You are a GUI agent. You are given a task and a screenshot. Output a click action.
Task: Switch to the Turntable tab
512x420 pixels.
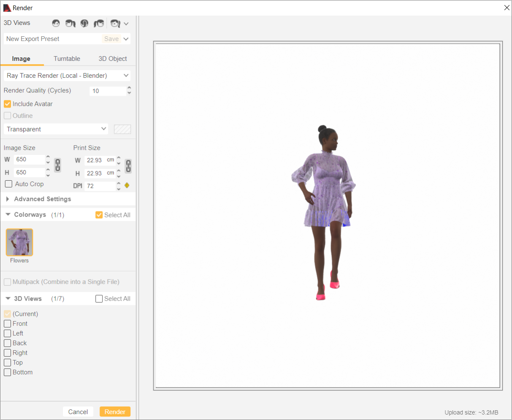[x=67, y=59]
